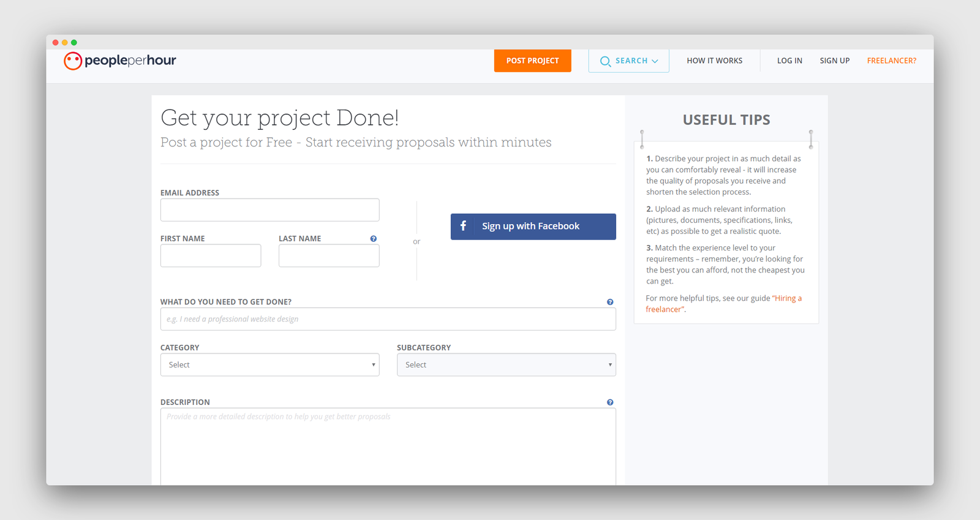Image resolution: width=980 pixels, height=520 pixels.
Task: Click the red close window dot
Action: tap(56, 42)
